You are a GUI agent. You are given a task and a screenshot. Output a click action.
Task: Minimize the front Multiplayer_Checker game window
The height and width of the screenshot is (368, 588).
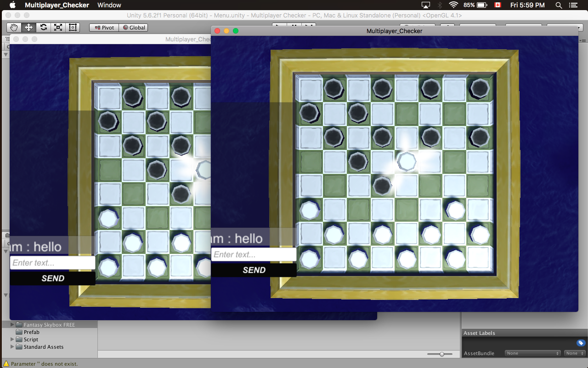(226, 31)
